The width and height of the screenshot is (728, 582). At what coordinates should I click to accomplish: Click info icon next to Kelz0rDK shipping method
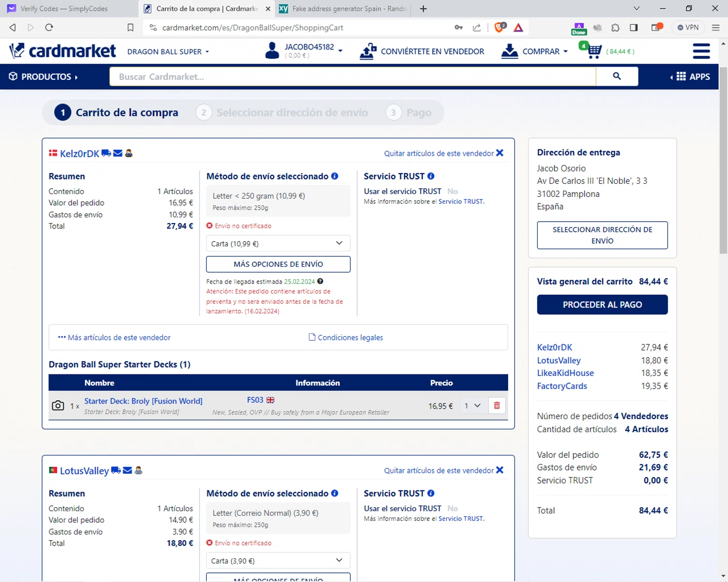(334, 176)
